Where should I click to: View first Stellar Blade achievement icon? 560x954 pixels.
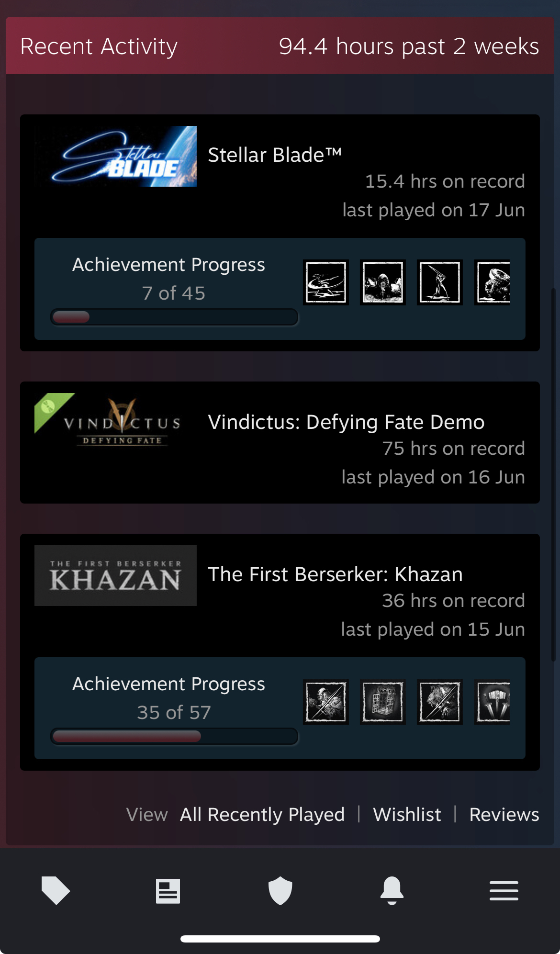point(326,282)
